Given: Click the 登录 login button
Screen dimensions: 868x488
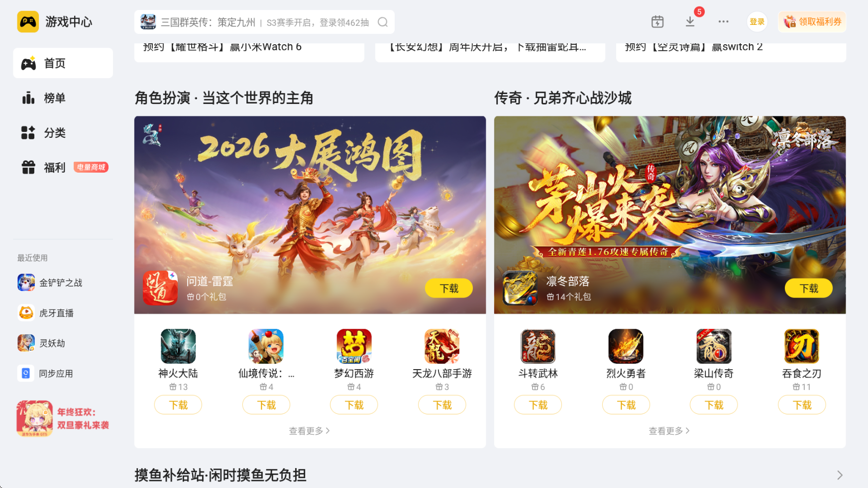Looking at the screenshot, I should tap(757, 22).
